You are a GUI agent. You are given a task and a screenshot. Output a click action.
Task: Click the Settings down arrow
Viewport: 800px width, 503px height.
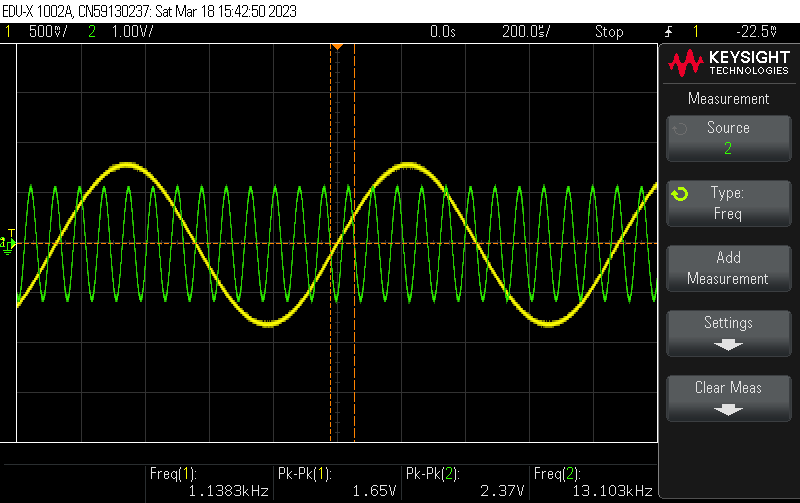pyautogui.click(x=728, y=345)
